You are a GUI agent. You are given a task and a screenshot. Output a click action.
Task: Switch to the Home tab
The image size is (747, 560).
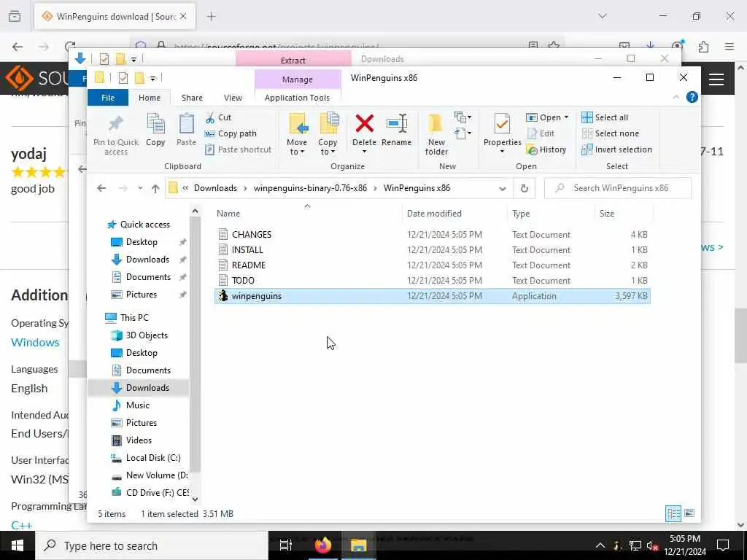[149, 98]
